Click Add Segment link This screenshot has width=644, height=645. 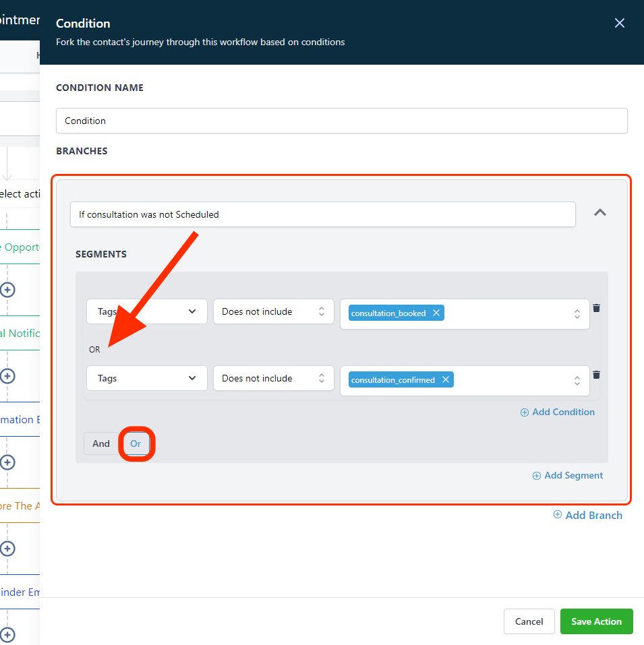568,476
